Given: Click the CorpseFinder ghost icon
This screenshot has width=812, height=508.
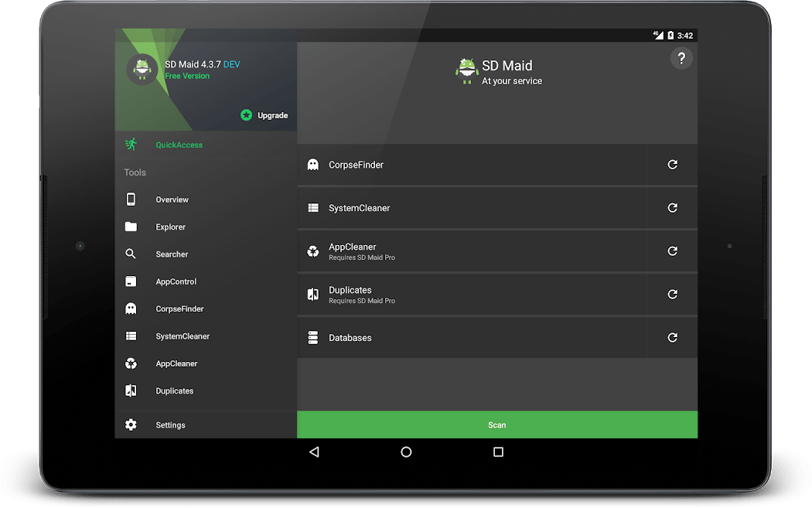Looking at the screenshot, I should (131, 308).
